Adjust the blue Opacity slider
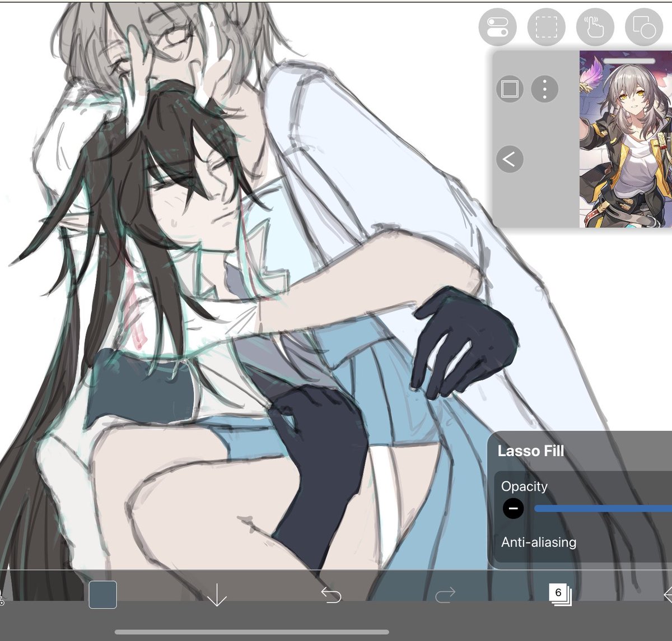The height and width of the screenshot is (641, 672). pos(603,509)
